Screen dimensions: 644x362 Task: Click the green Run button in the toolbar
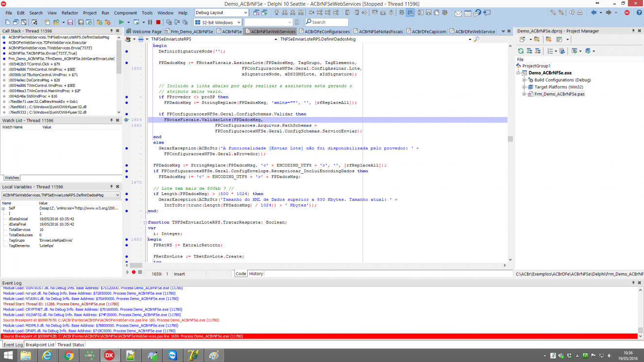[121, 22]
